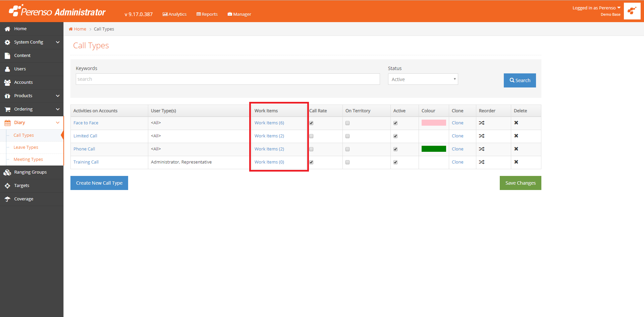Viewport: 644px width, 317px height.
Task: Click the reorder shuffle icon for Training Call
Action: pos(482,162)
